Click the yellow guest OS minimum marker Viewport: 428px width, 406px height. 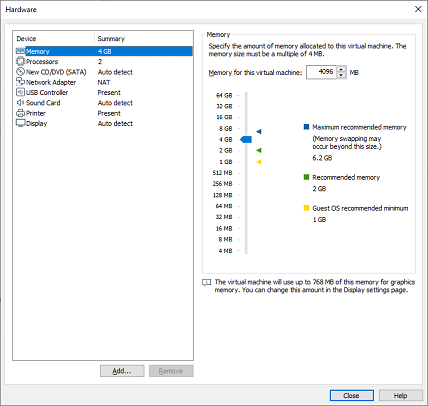[x=259, y=162]
